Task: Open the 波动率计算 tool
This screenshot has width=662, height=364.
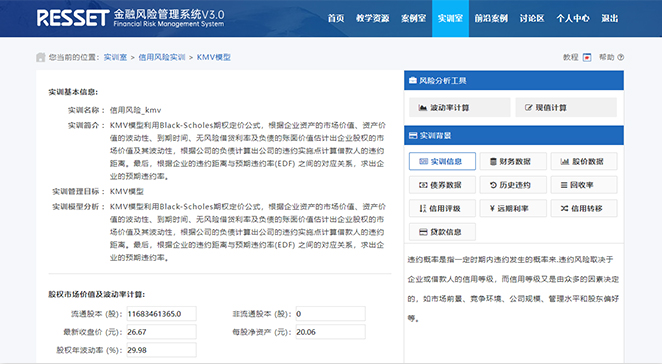Action: click(x=459, y=108)
